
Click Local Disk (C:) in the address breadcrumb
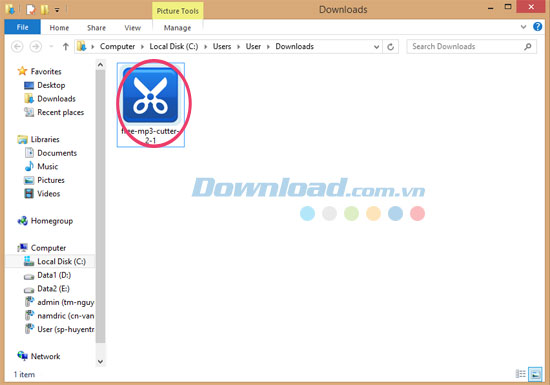click(x=174, y=46)
